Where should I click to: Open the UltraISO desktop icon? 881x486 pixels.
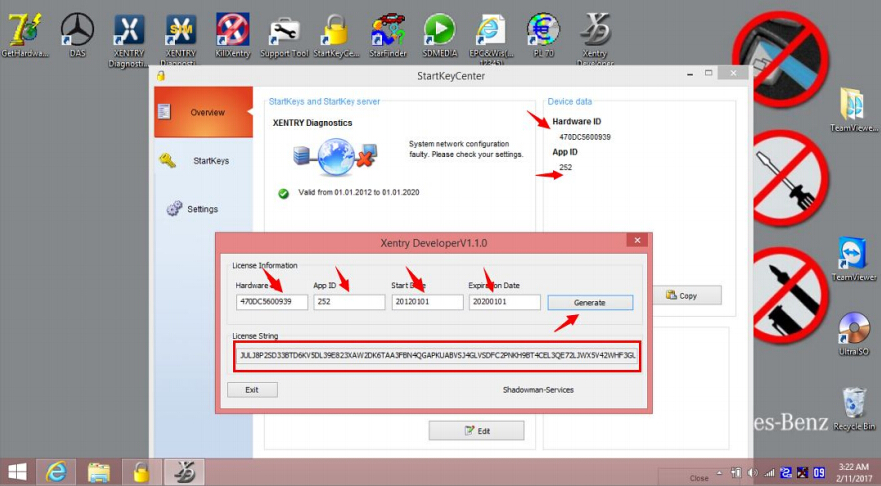[853, 335]
